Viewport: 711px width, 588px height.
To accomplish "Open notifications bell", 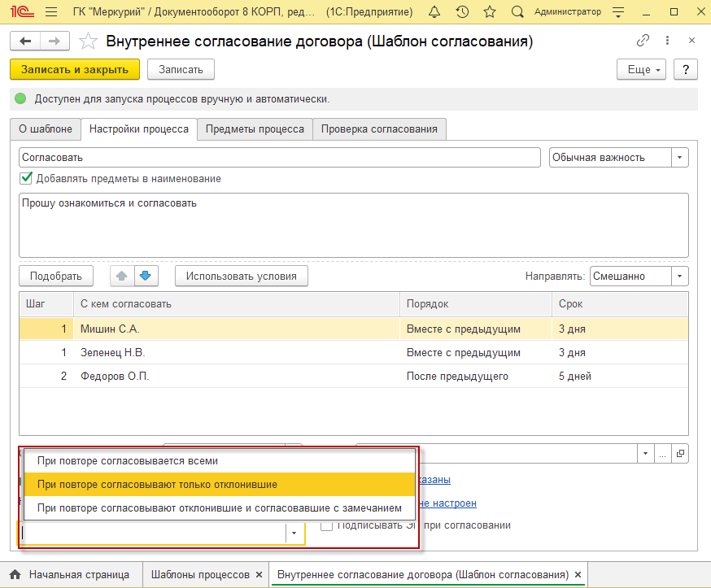I will 434,11.
